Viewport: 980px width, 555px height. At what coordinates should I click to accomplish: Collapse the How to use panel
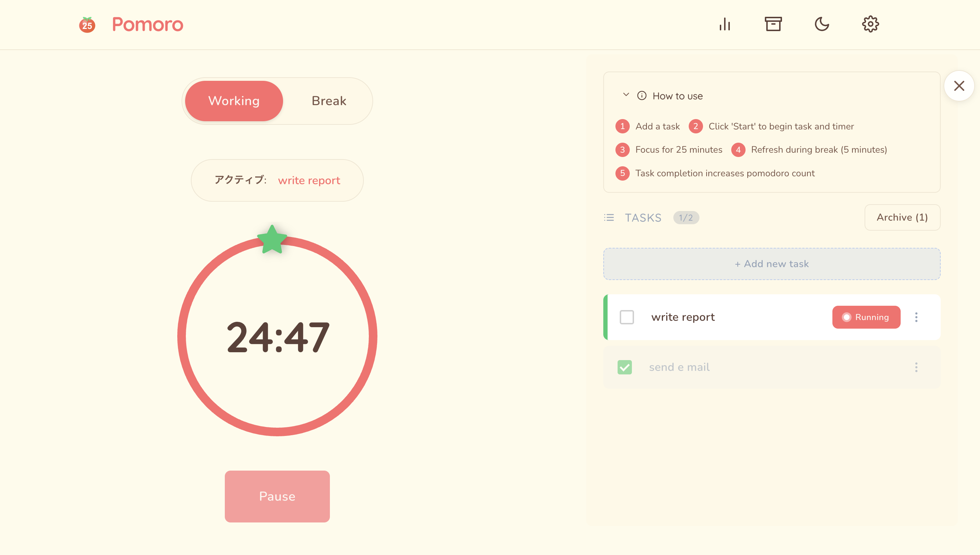625,95
